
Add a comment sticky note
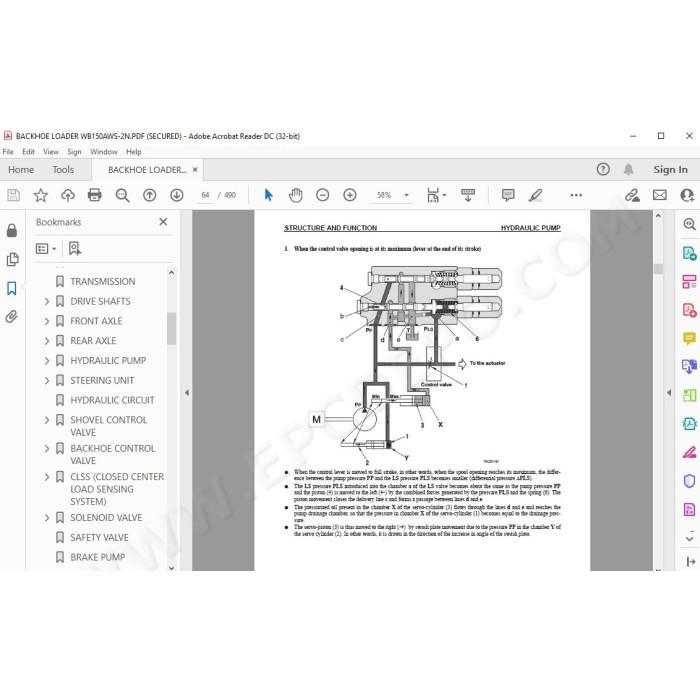coord(508,195)
